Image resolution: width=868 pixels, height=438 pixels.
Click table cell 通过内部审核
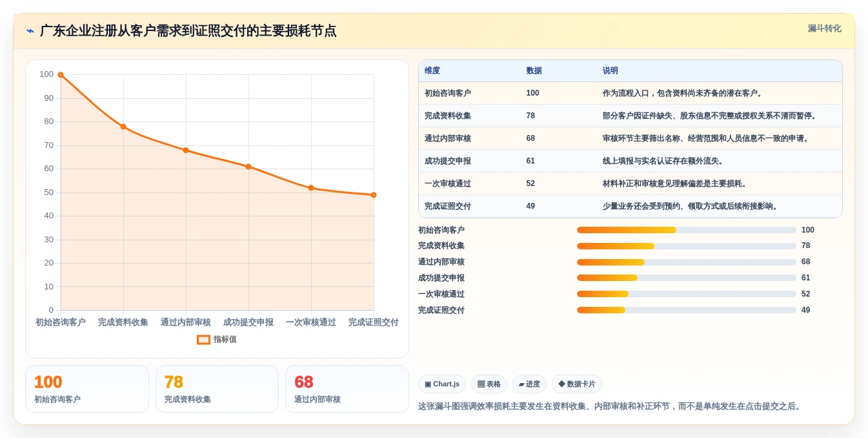pyautogui.click(x=448, y=138)
